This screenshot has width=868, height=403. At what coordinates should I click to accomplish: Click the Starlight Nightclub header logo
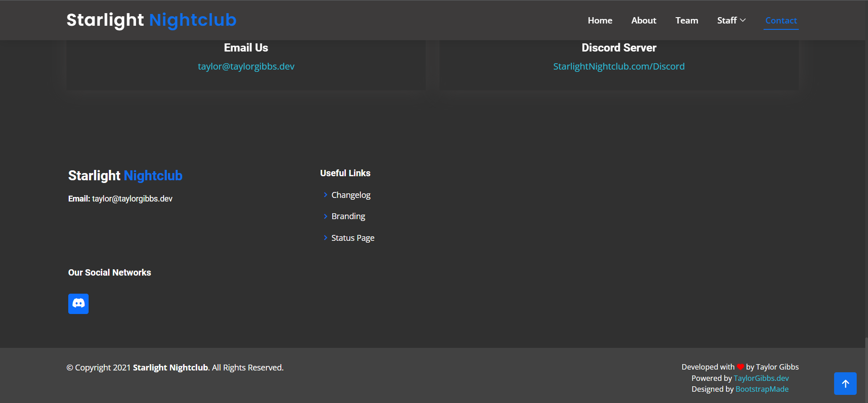151,20
